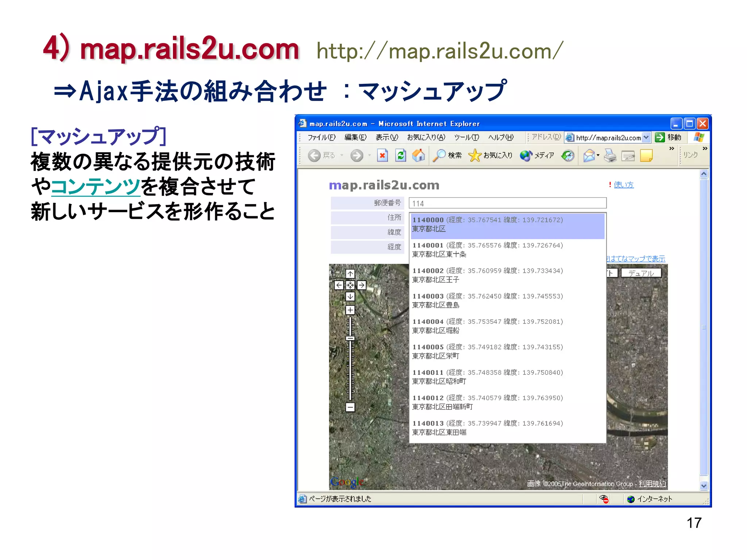
Task: Click the map zoom slider handle
Action: 350,338
